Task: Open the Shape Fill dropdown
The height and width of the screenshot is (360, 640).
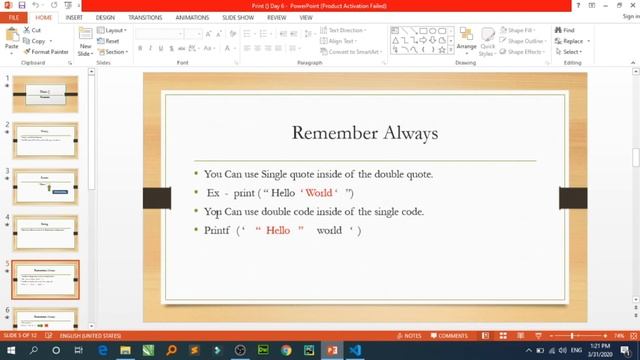Action: point(518,30)
